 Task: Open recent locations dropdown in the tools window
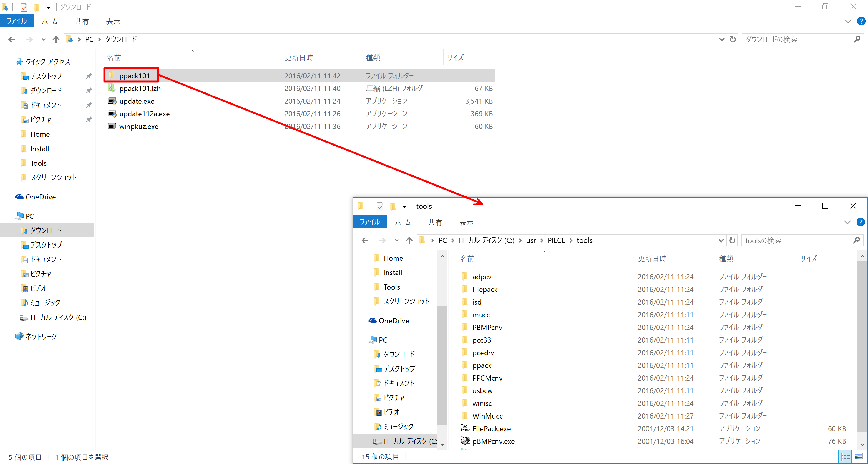click(x=397, y=240)
